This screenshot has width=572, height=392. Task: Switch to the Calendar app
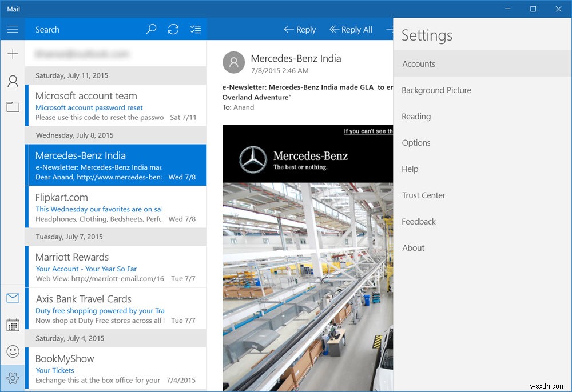pyautogui.click(x=13, y=325)
